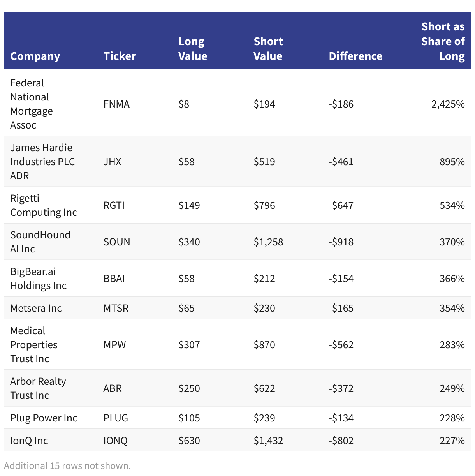
Task: Click the Metsera Inc company name
Action: point(36,308)
